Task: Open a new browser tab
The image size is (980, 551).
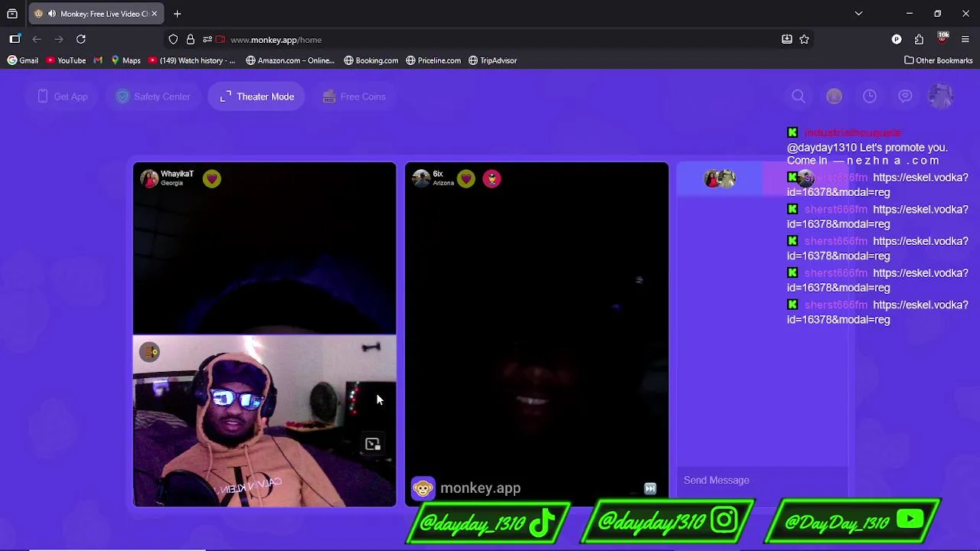Action: tap(177, 14)
